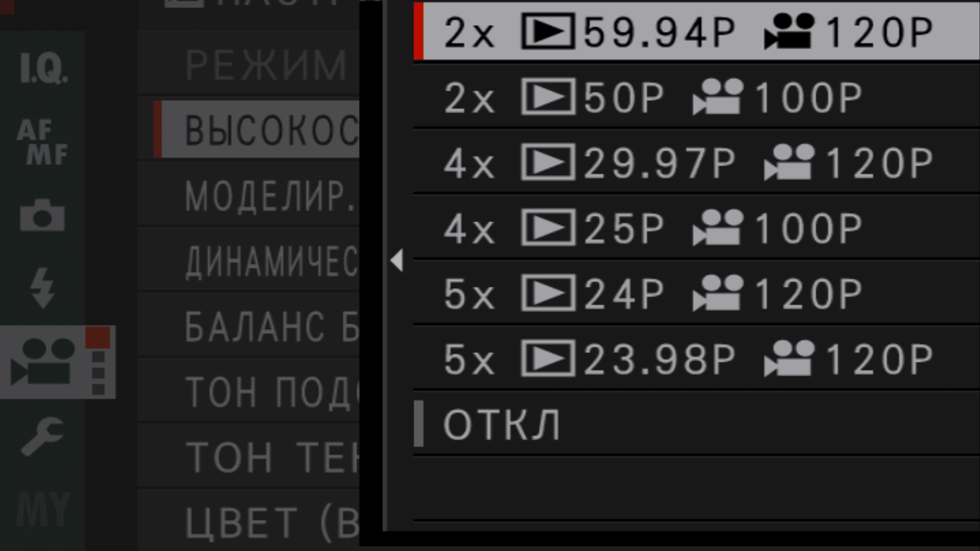The height and width of the screenshot is (551, 980).
Task: Select the ВЫСОКОС high-speed menu entry
Action: click(x=265, y=130)
